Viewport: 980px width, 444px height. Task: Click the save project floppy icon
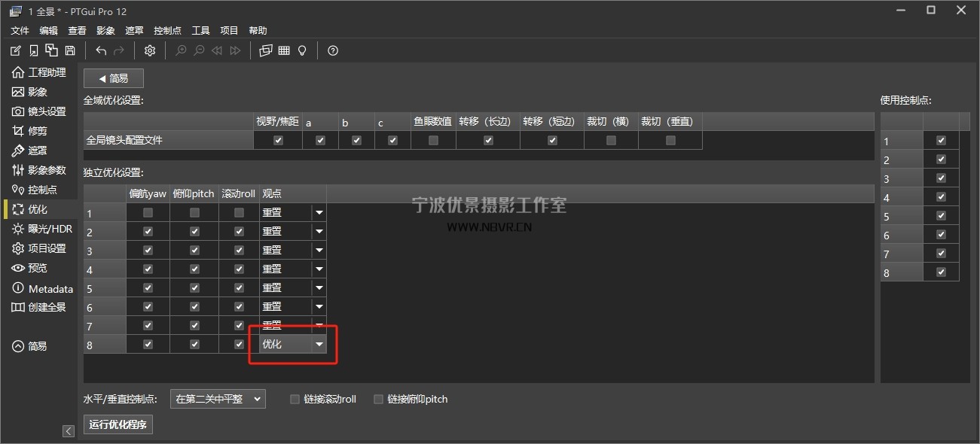pyautogui.click(x=70, y=50)
